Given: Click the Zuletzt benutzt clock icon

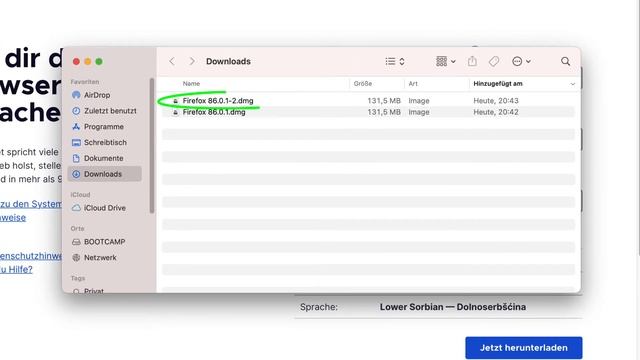Looking at the screenshot, I should pos(76,111).
